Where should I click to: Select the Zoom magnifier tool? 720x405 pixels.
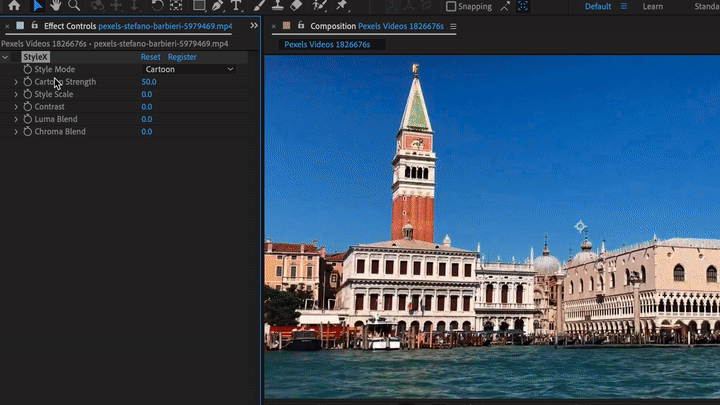[x=74, y=6]
